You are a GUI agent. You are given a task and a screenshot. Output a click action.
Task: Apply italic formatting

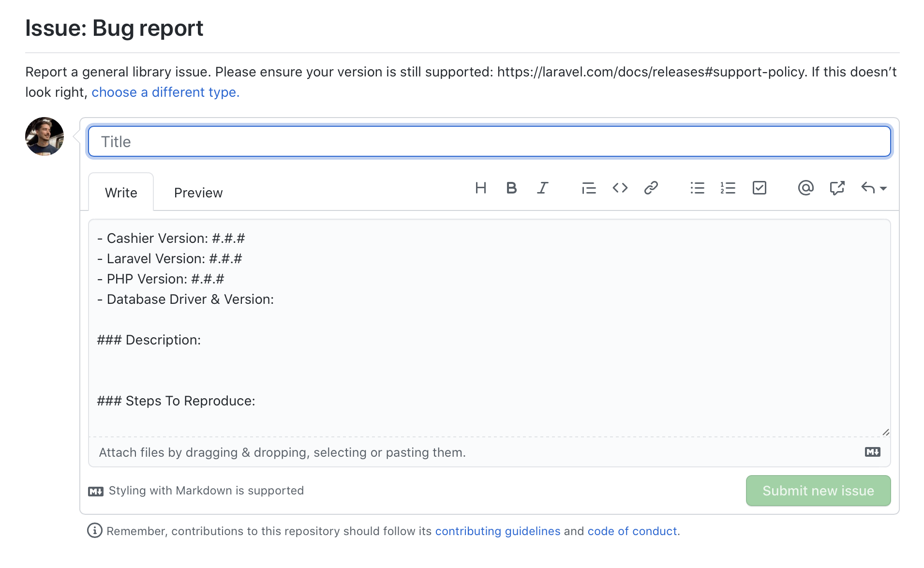click(542, 188)
